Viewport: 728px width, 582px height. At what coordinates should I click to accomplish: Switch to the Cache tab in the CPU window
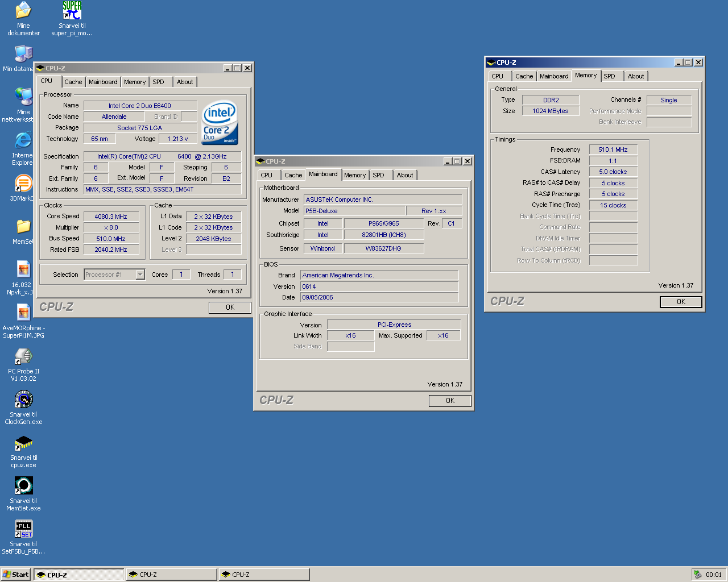(73, 82)
